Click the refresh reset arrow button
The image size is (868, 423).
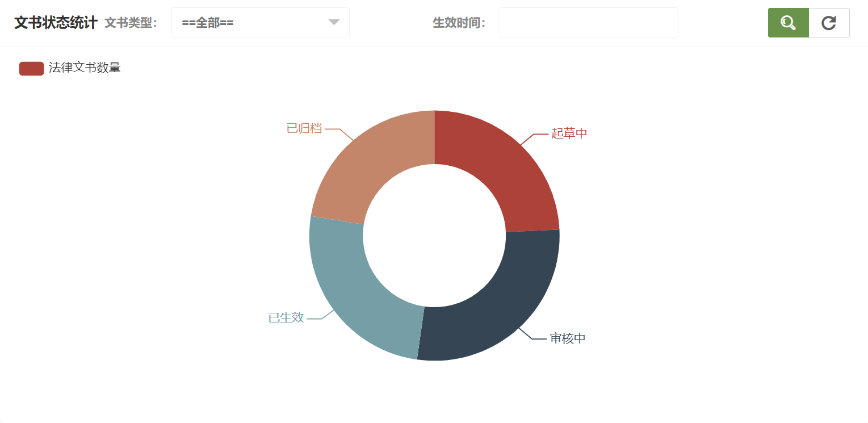pos(829,23)
